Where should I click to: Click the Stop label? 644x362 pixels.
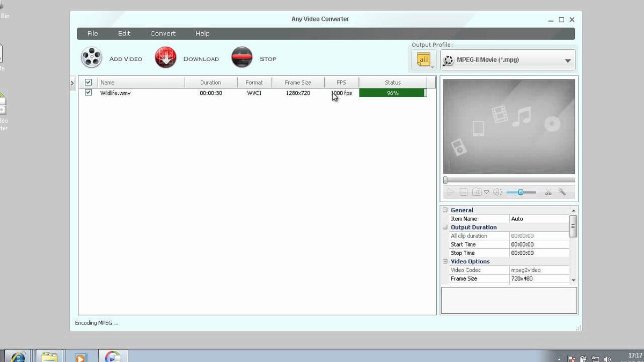tap(268, 59)
